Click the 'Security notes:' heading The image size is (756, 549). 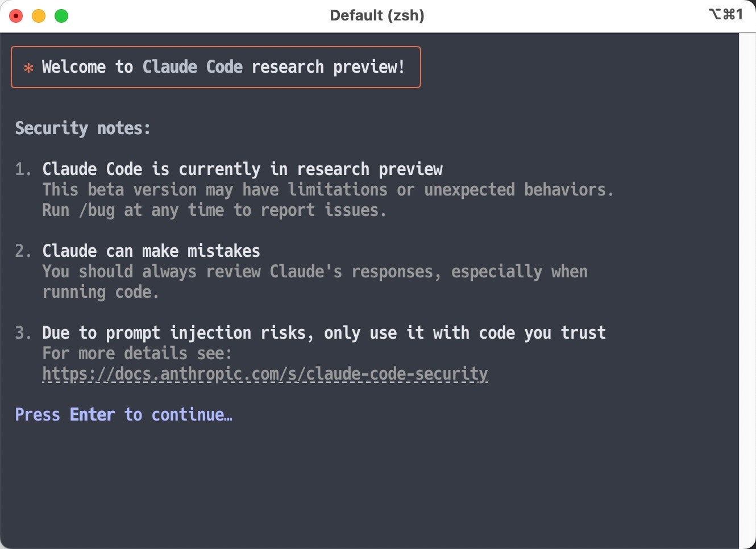[x=82, y=128]
